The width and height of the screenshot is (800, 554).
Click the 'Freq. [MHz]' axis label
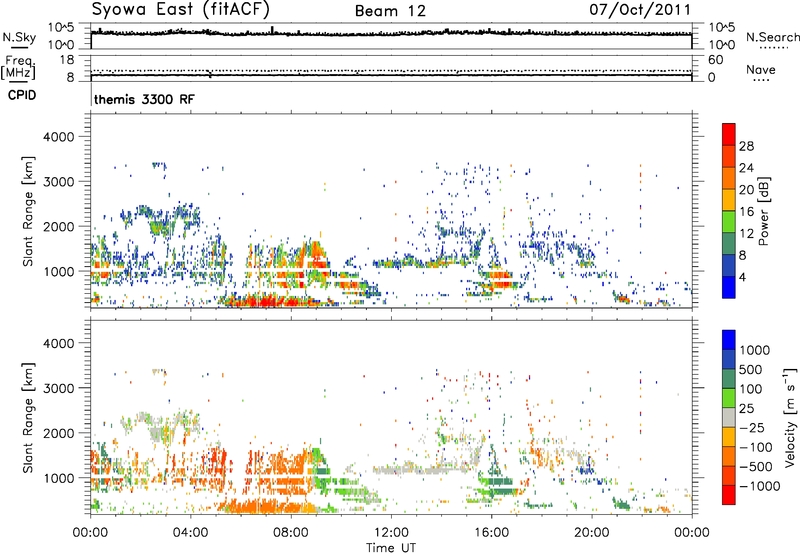(18, 68)
